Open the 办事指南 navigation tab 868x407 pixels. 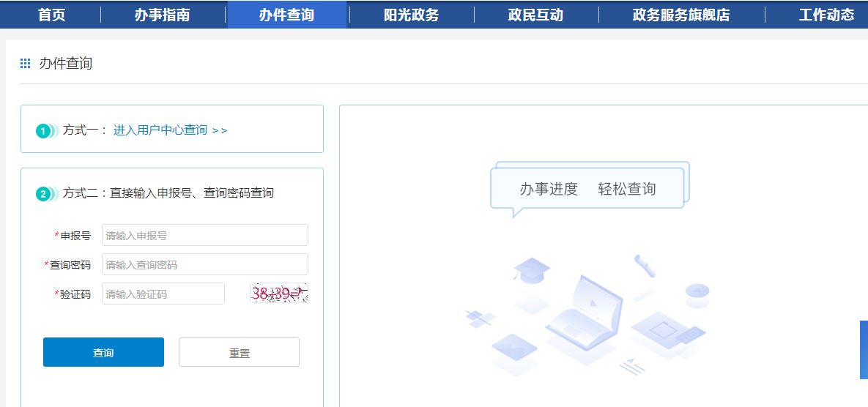[x=162, y=15]
